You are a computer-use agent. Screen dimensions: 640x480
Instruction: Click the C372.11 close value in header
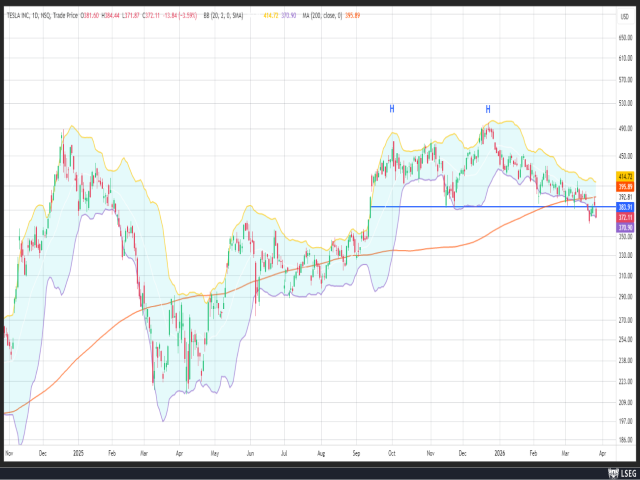pos(150,16)
